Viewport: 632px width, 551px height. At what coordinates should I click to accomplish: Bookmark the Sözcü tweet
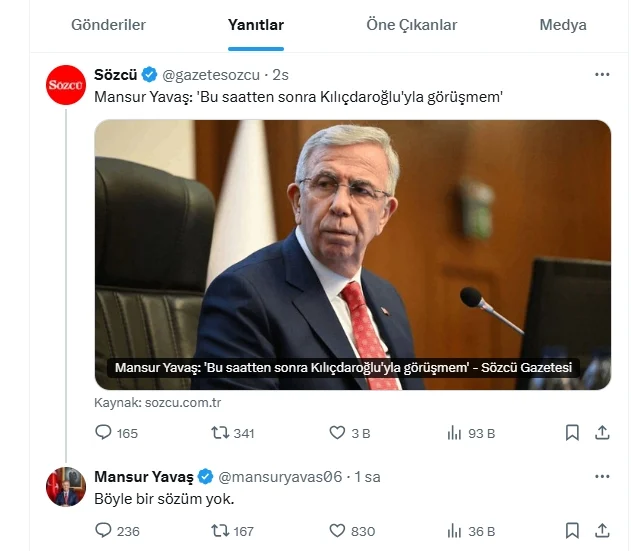(572, 432)
